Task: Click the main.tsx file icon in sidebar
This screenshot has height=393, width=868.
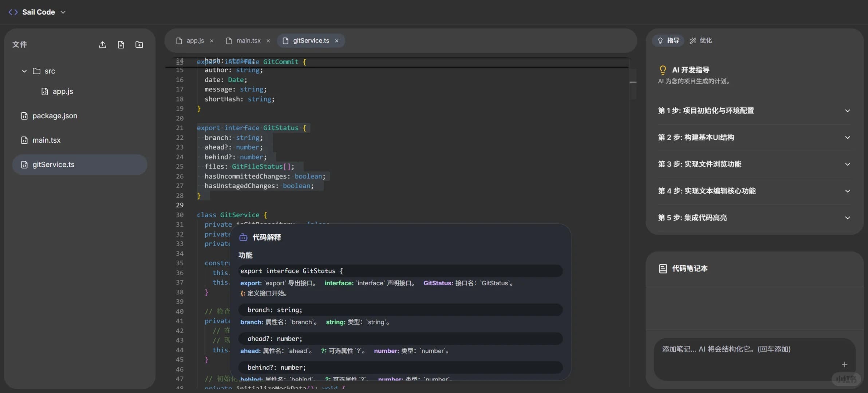Action: (24, 140)
